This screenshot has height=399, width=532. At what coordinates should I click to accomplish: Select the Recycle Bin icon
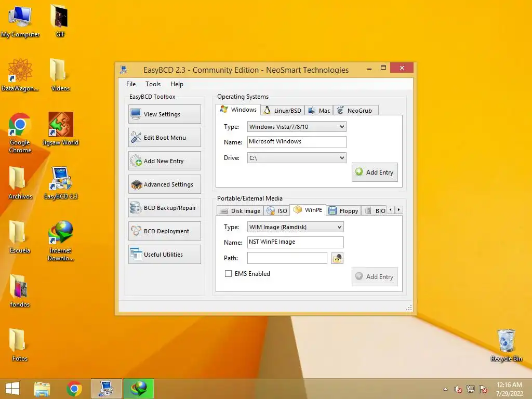(506, 345)
